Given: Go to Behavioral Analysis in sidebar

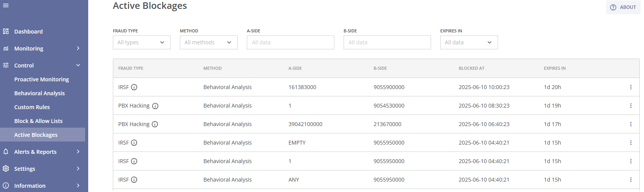Looking at the screenshot, I should (39, 93).
